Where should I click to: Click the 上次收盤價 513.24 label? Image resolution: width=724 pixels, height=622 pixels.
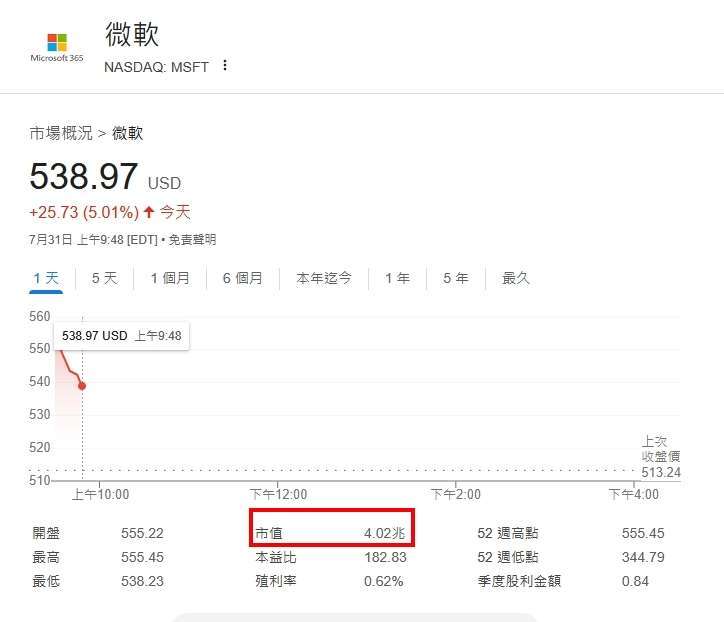tap(661, 457)
